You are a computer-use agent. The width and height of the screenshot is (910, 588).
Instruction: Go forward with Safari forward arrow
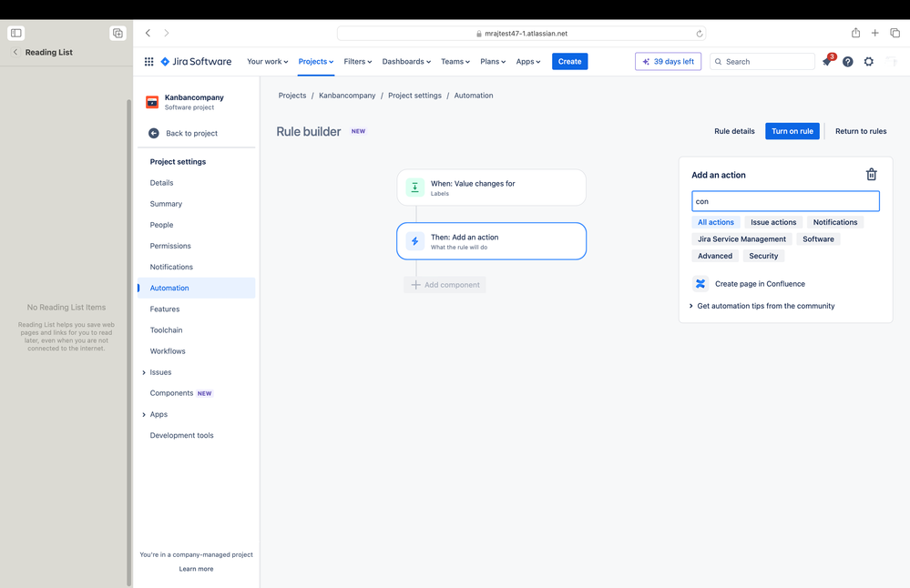click(167, 33)
